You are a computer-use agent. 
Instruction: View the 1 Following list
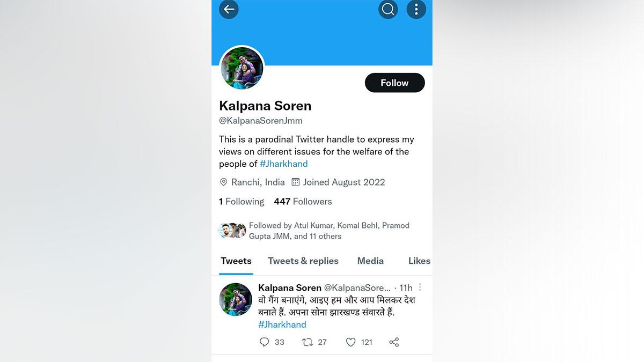[x=241, y=202]
